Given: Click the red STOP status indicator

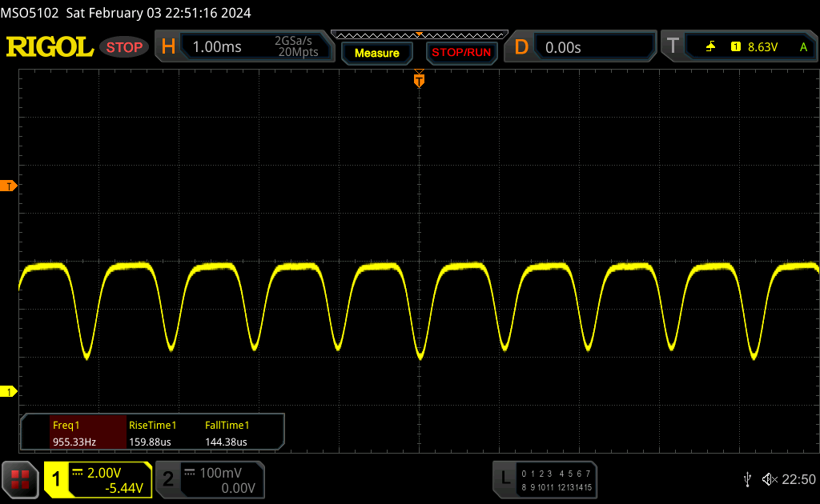Looking at the screenshot, I should tap(124, 47).
